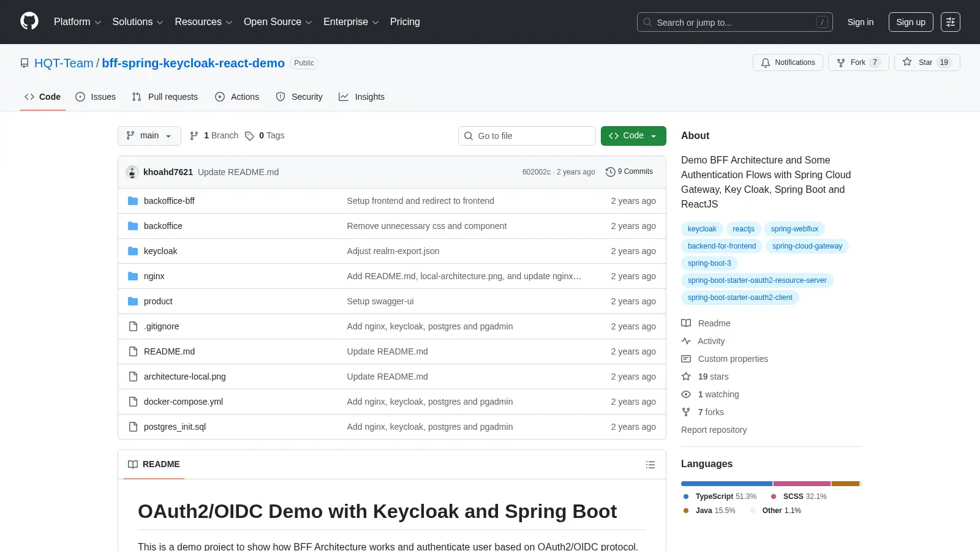Click the product folder icon
This screenshot has height=551, width=980.
coord(133,301)
